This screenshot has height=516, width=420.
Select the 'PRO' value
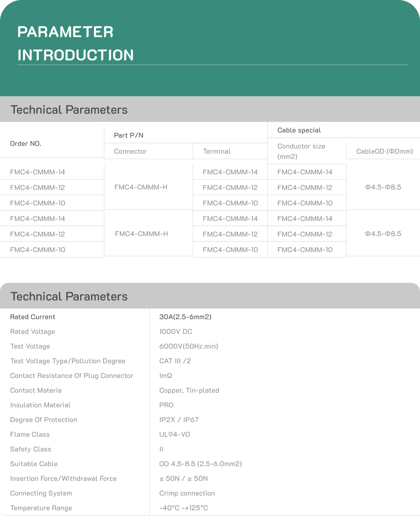(166, 405)
